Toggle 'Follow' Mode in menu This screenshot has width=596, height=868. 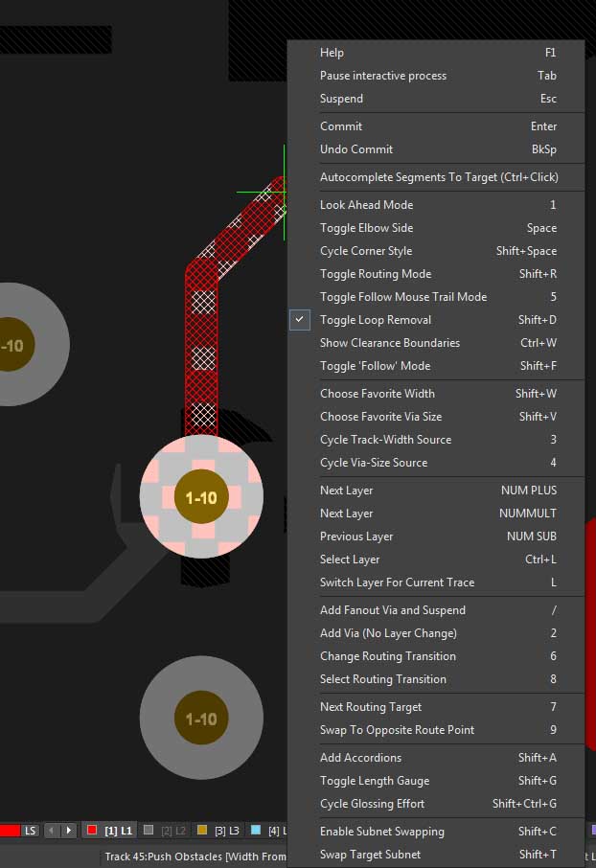[375, 366]
